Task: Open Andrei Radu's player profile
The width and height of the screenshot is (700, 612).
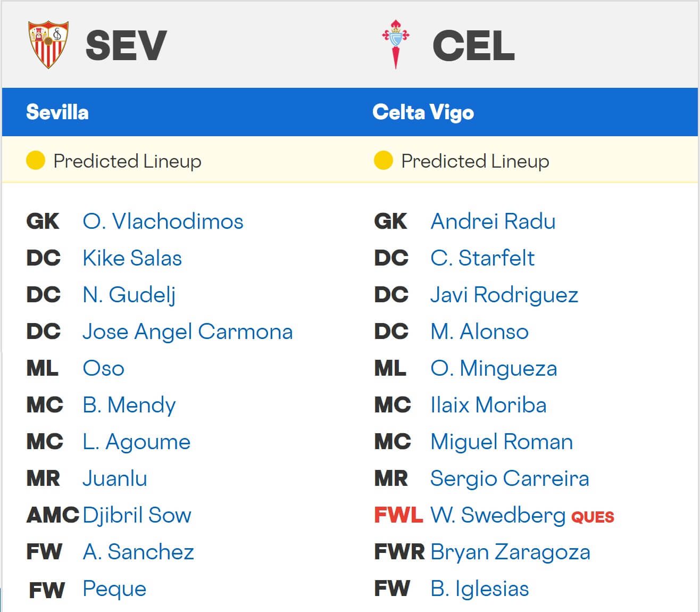Action: click(493, 221)
